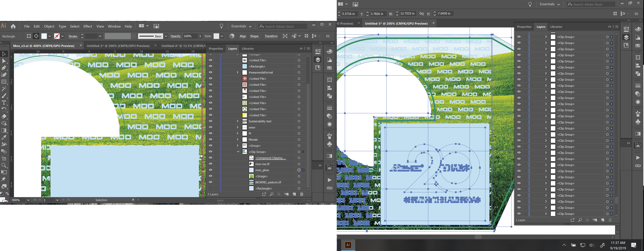Select the Magic Wand tool

[4, 89]
